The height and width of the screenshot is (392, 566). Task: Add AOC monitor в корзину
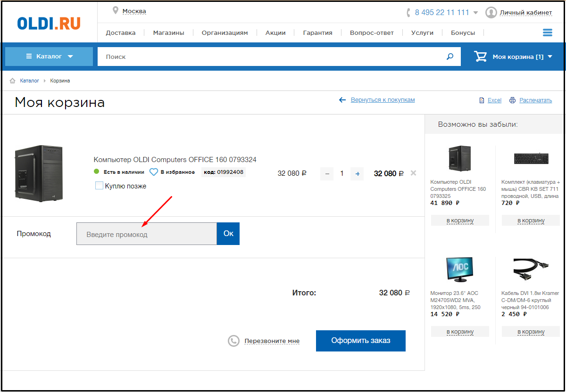[460, 331]
